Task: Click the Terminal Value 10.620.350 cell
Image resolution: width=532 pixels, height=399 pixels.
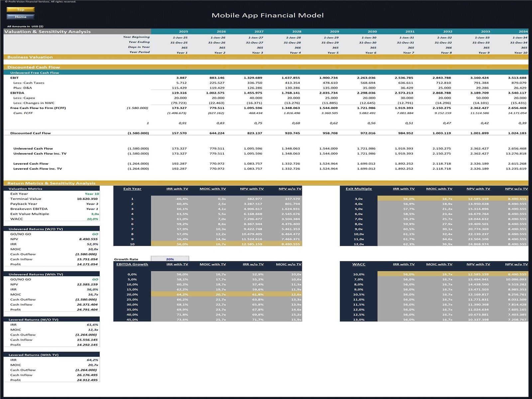Action: click(87, 199)
